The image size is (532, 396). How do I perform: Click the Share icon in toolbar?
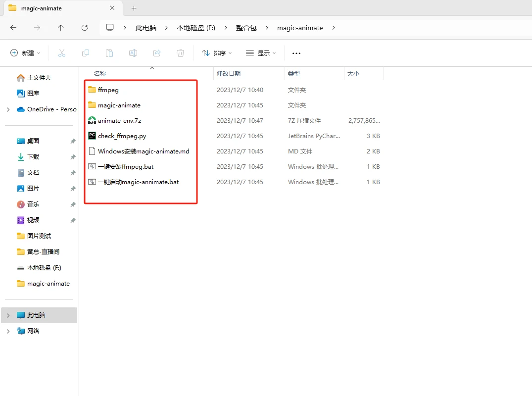pyautogui.click(x=157, y=53)
